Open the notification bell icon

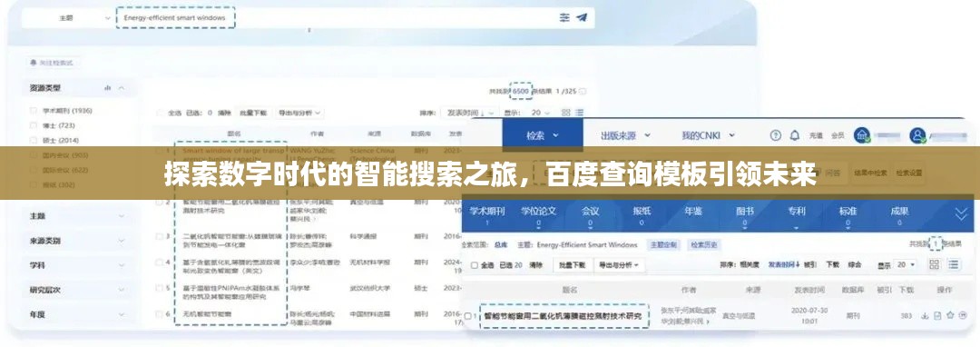click(794, 135)
